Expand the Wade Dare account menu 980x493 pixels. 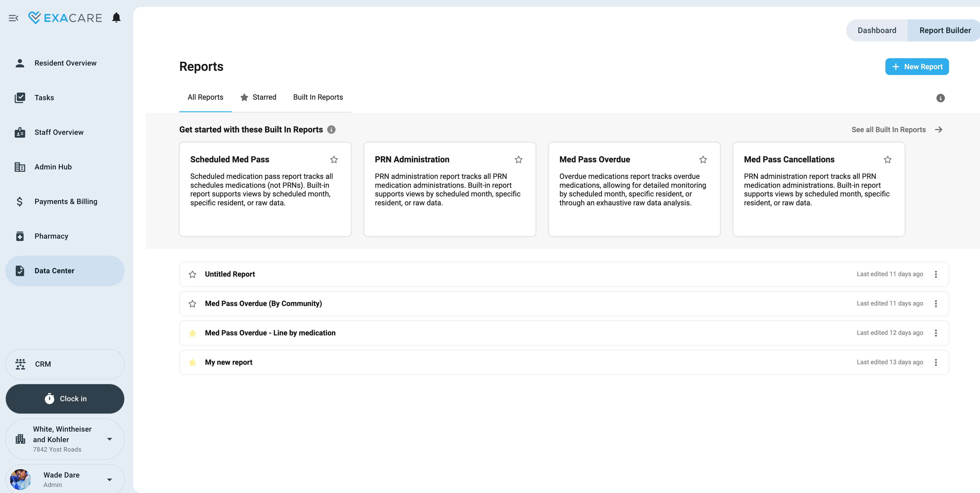pos(110,479)
